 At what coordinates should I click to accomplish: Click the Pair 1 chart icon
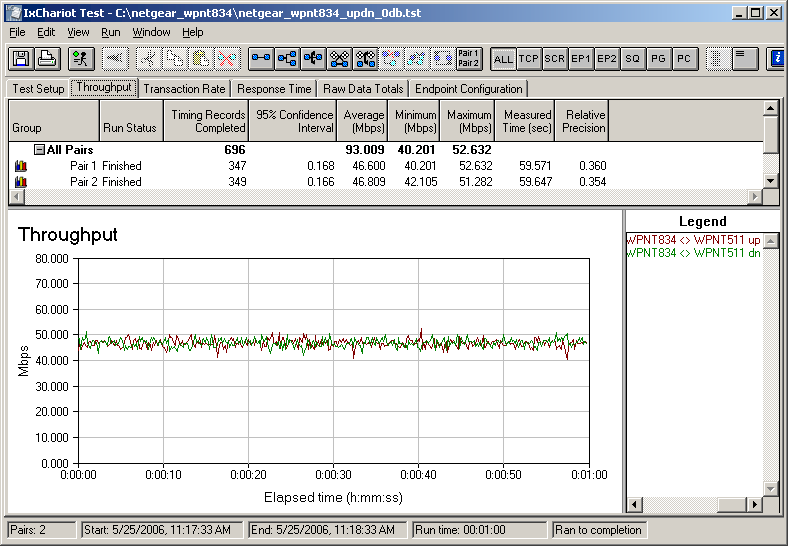(x=21, y=166)
